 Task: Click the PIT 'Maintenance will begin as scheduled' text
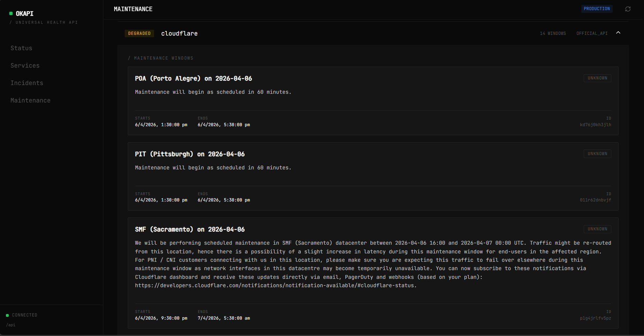213,168
